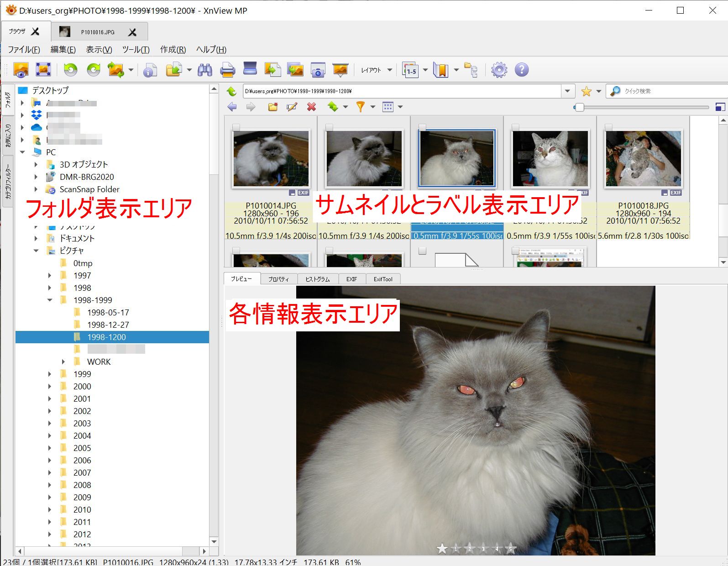Rotate image counter-clockwise using the green arrow
728x566 pixels.
tap(71, 70)
